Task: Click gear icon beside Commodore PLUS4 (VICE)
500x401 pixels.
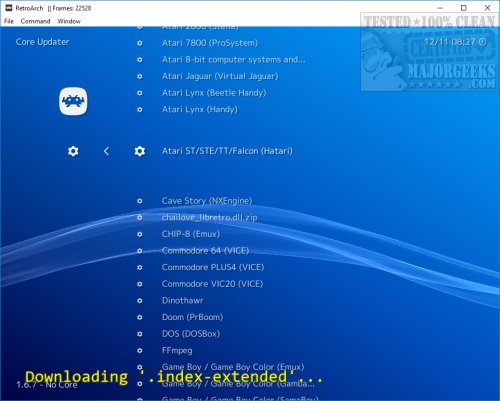Action: (x=140, y=267)
